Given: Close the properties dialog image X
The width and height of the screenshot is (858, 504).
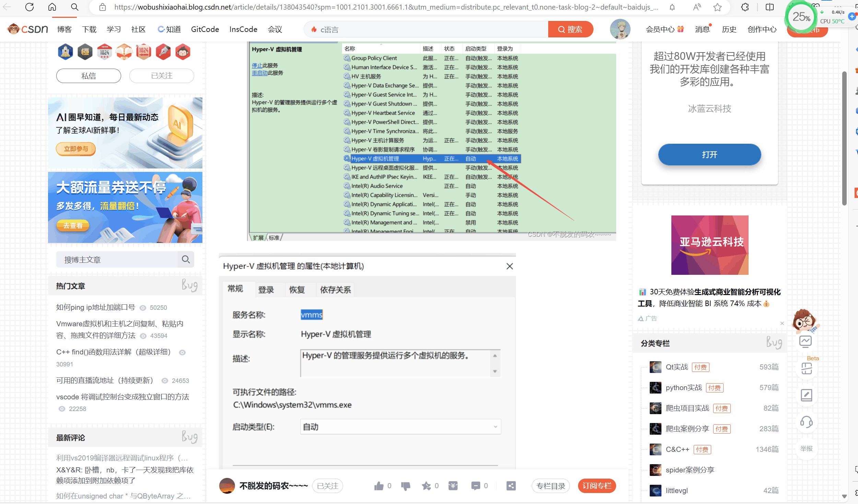Looking at the screenshot, I should [x=509, y=266].
